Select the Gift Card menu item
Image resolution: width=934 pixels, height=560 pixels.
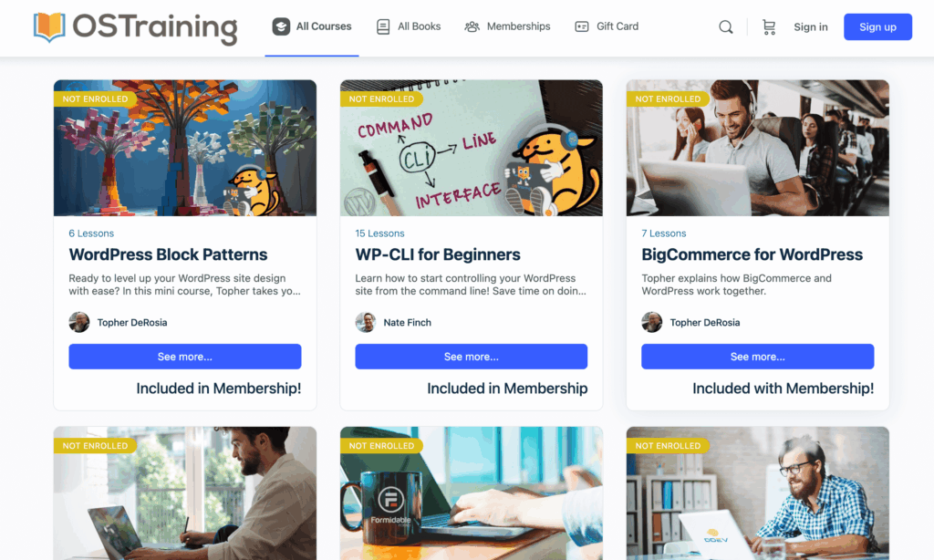pos(607,26)
